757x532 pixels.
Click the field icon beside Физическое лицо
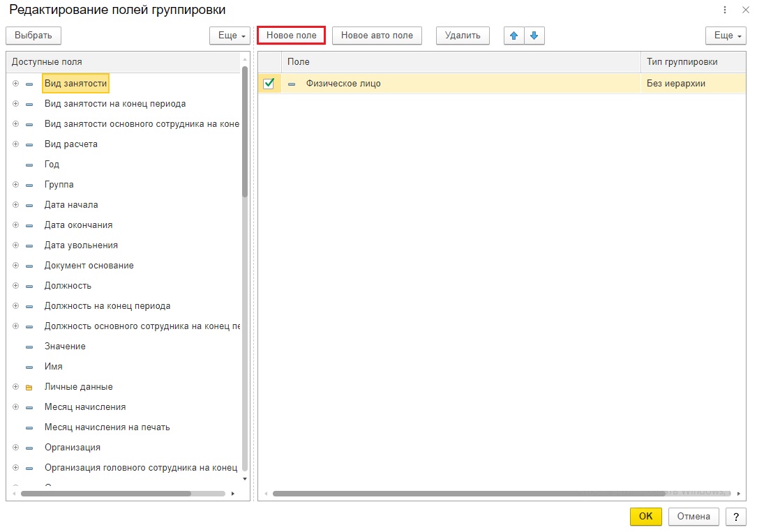coord(292,84)
